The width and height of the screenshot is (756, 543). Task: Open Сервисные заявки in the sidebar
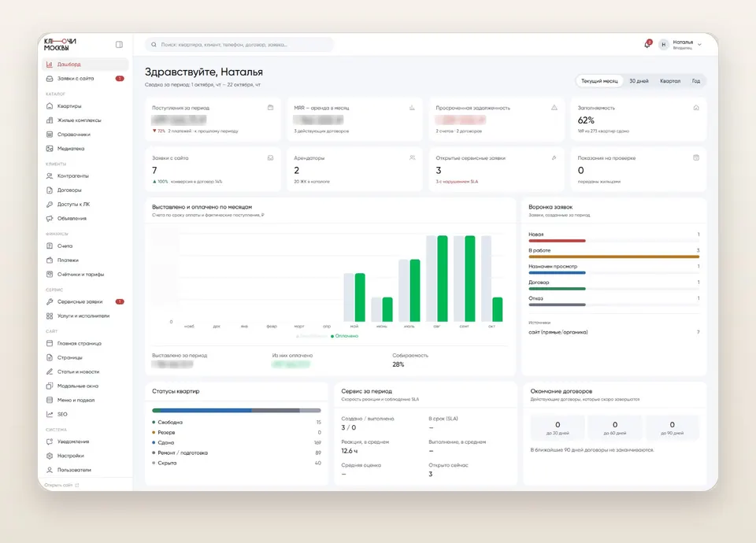(x=85, y=301)
